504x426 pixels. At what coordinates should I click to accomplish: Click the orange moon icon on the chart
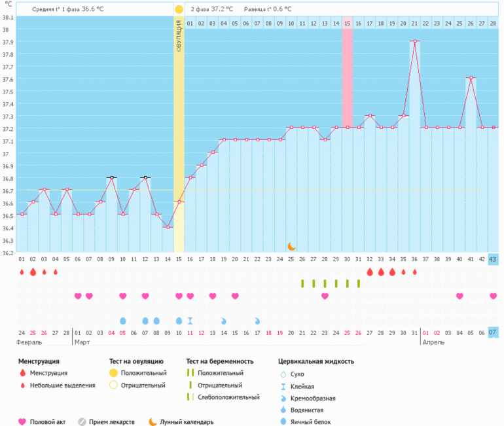point(292,246)
